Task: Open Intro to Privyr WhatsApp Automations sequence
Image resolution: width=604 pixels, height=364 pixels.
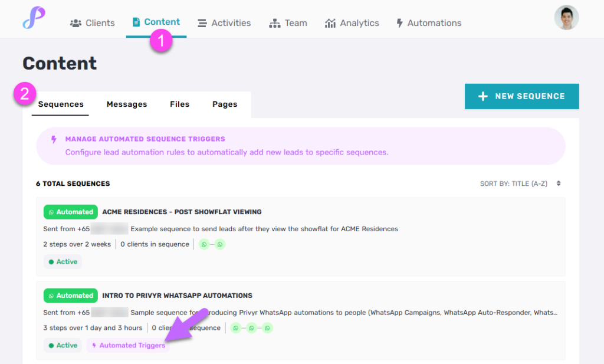Action: coord(177,296)
